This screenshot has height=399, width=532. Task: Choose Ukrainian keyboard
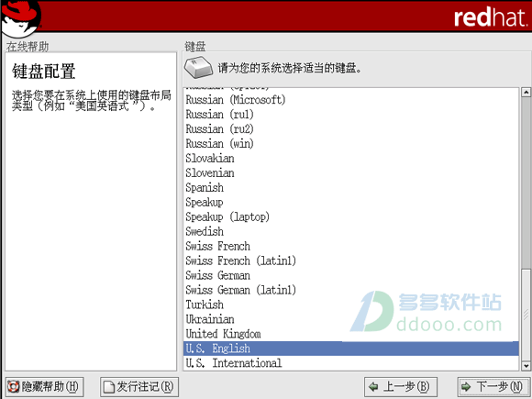(350, 319)
